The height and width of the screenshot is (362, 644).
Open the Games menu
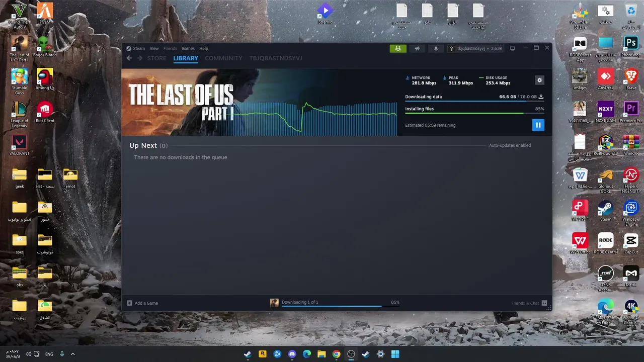pos(188,48)
